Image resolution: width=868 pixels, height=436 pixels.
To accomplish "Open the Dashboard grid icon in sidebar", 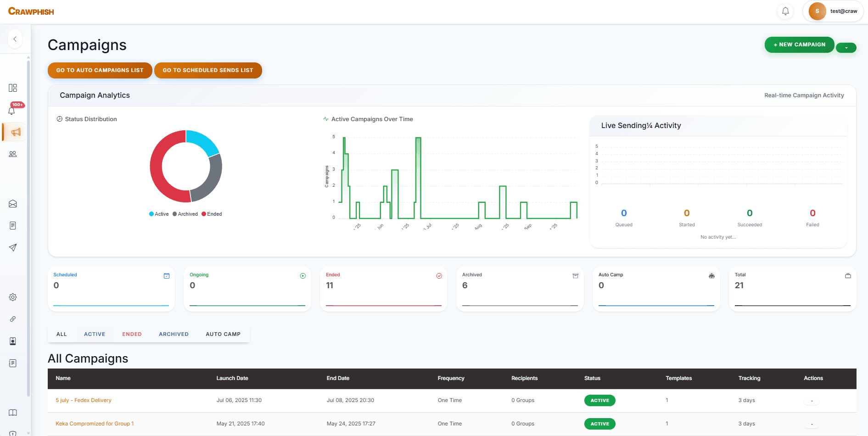I will pos(13,87).
